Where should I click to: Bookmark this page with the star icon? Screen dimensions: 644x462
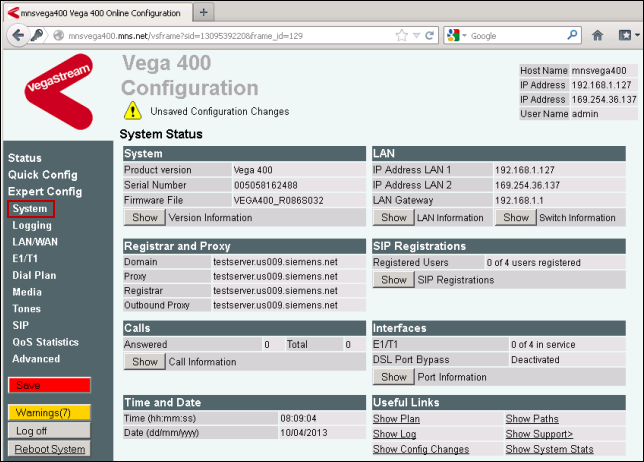401,35
